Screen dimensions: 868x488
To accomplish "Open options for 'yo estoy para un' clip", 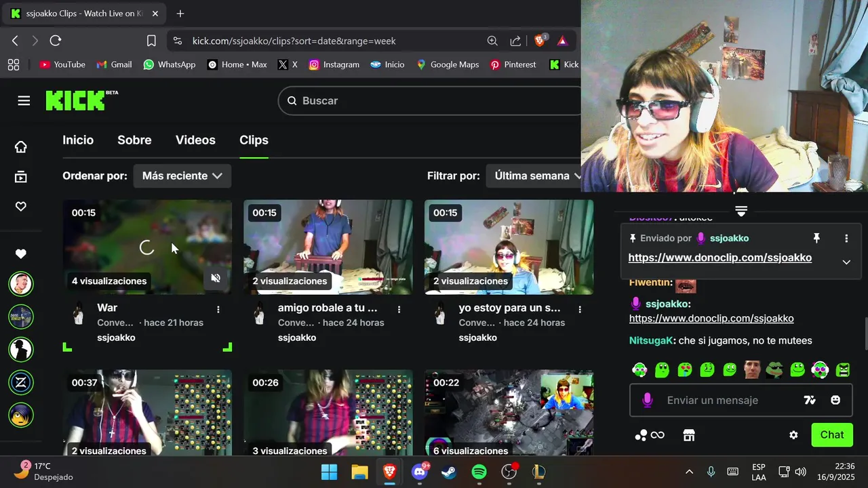I will [580, 309].
